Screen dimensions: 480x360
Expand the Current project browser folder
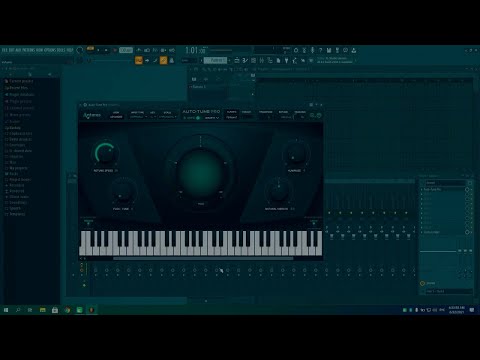pyautogui.click(x=19, y=81)
